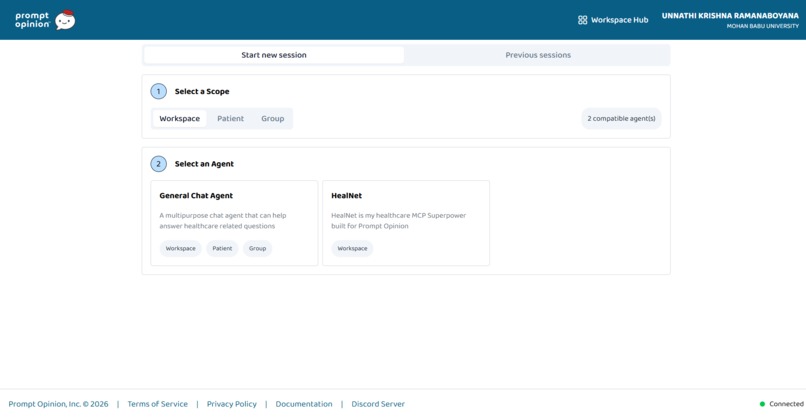Choose the HealNet agent card
This screenshot has width=806, height=418.
coord(406,223)
